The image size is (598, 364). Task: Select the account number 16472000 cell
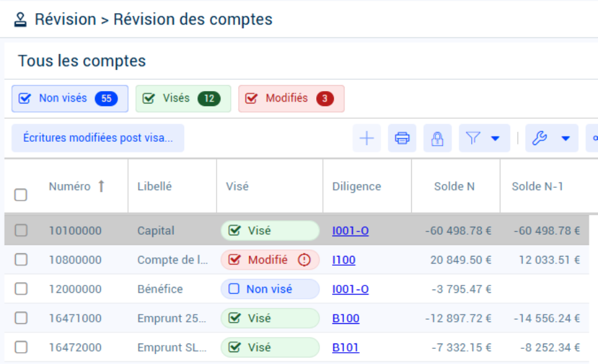point(75,348)
